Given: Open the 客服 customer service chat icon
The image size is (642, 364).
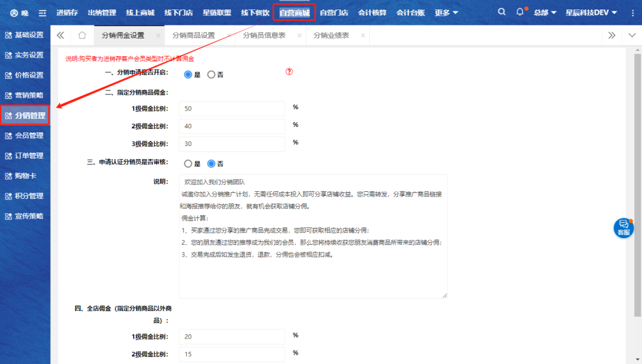Looking at the screenshot, I should pyautogui.click(x=623, y=228).
